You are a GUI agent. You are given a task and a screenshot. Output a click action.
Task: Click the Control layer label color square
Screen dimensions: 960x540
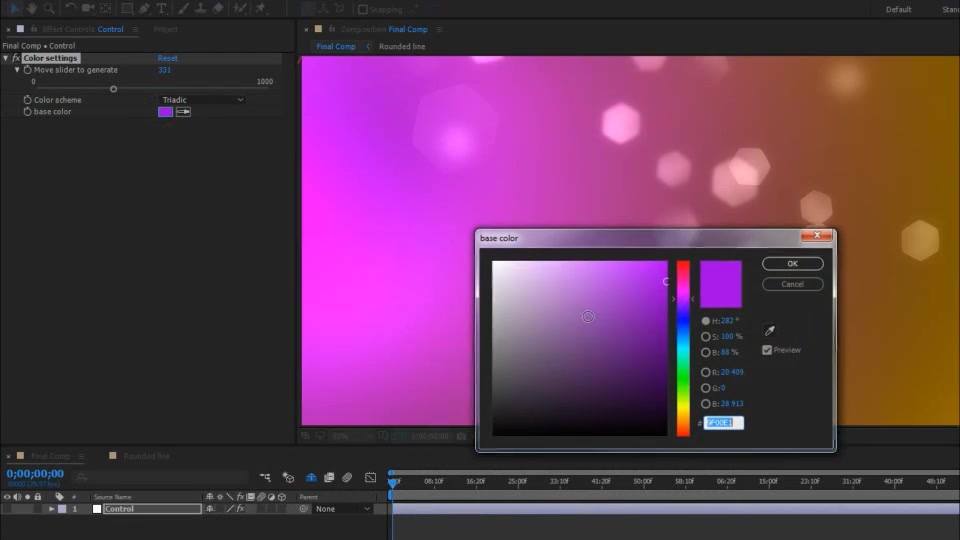tap(62, 509)
